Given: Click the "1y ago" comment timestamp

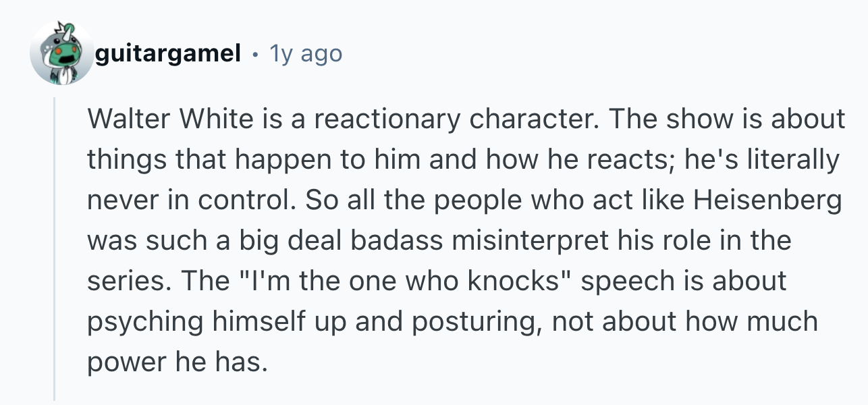Looking at the screenshot, I should tap(306, 53).
